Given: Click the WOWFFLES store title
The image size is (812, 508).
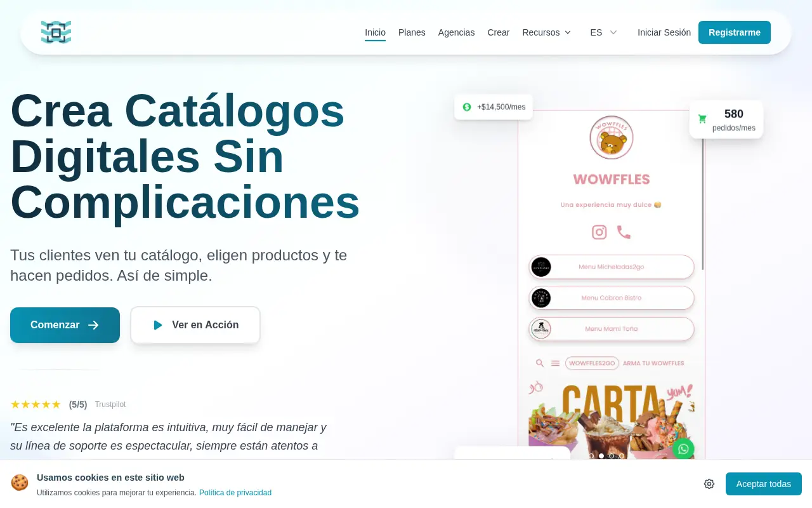Looking at the screenshot, I should point(612,179).
